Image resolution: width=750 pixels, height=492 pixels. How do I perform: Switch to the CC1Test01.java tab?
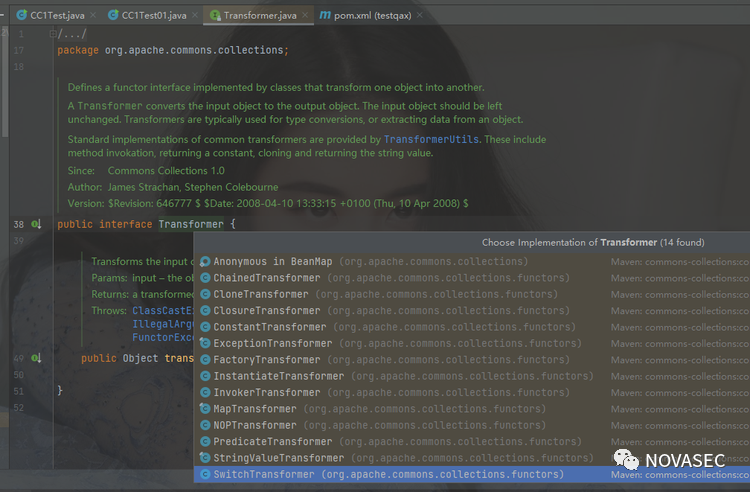(154, 15)
